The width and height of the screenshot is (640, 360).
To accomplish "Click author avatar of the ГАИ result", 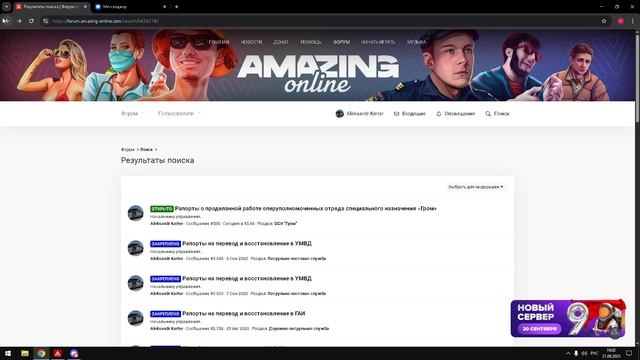I will tap(136, 318).
